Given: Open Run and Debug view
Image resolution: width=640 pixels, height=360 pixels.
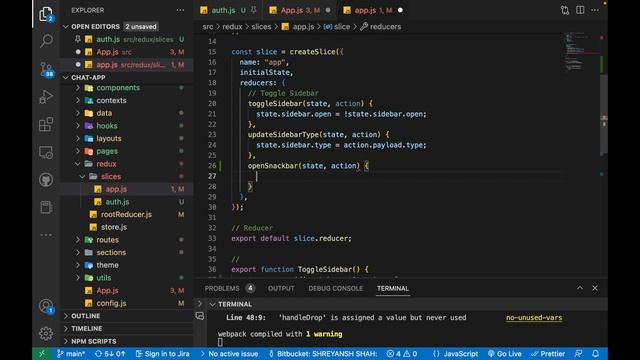Looking at the screenshot, I should click(x=46, y=97).
